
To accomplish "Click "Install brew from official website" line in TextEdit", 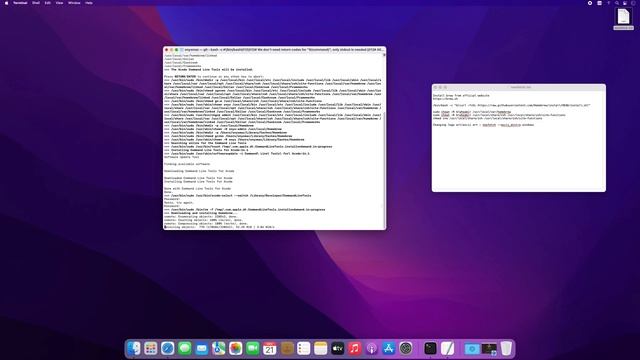I will pos(461,96).
